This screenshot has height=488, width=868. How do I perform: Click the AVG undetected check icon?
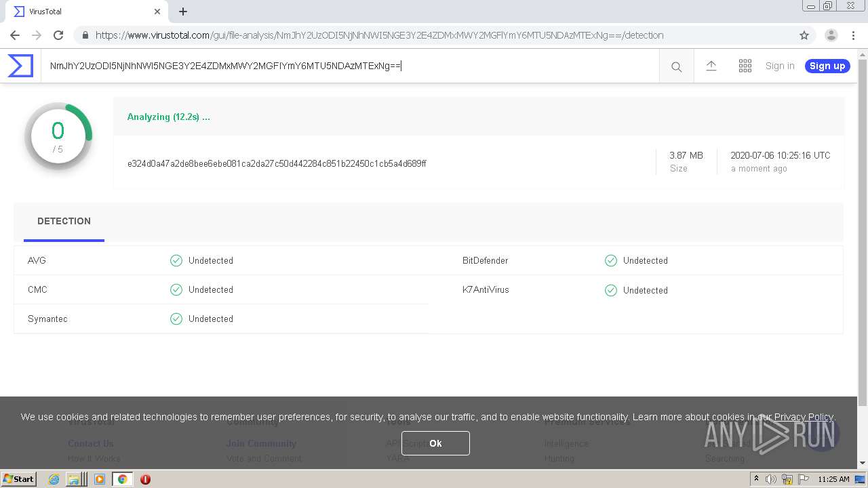176,260
